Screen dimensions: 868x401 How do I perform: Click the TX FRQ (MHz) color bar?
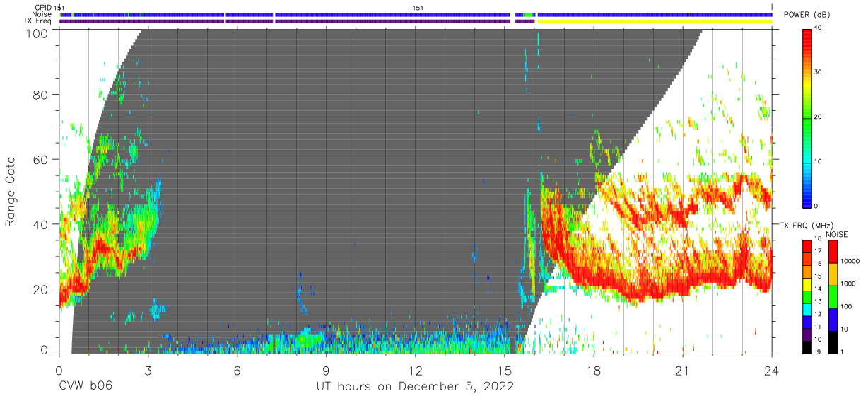tap(807, 296)
